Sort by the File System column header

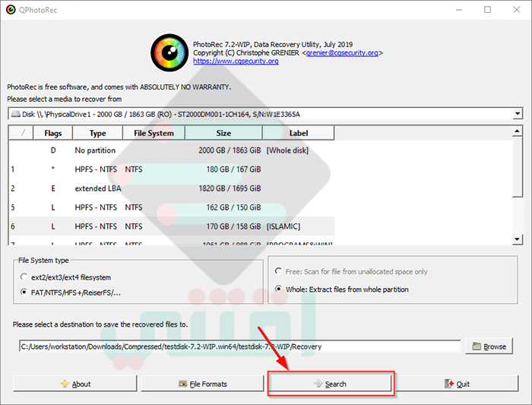tap(154, 133)
